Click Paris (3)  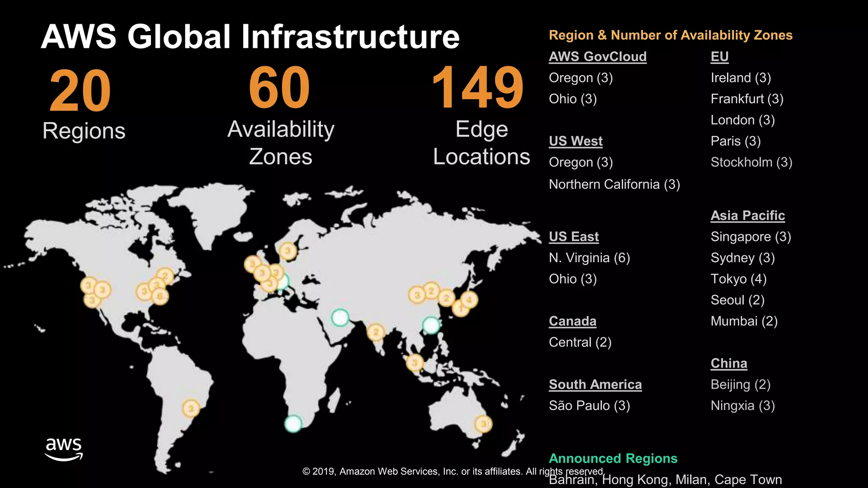click(735, 141)
